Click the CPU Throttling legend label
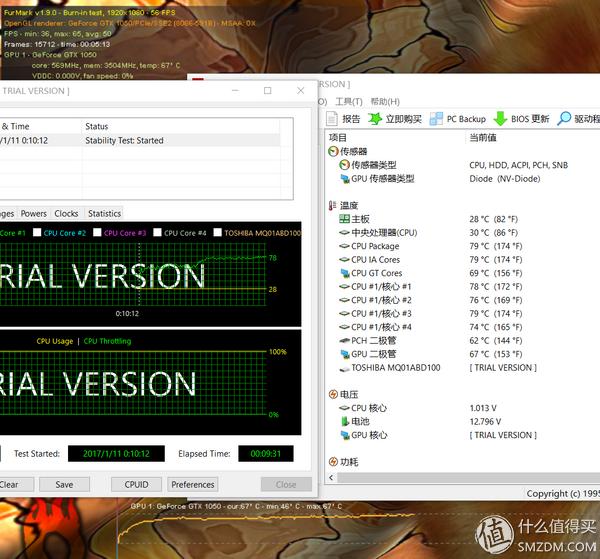The width and height of the screenshot is (600, 559). pyautogui.click(x=107, y=341)
